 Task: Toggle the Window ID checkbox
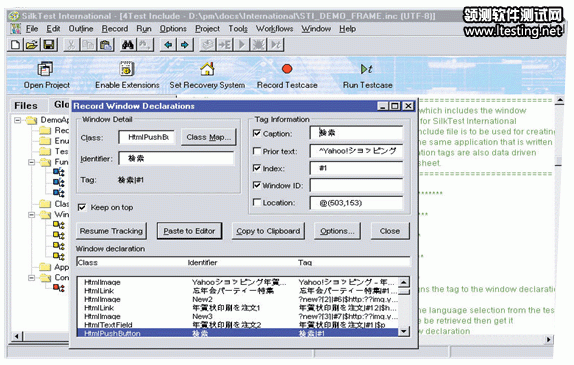pos(257,185)
